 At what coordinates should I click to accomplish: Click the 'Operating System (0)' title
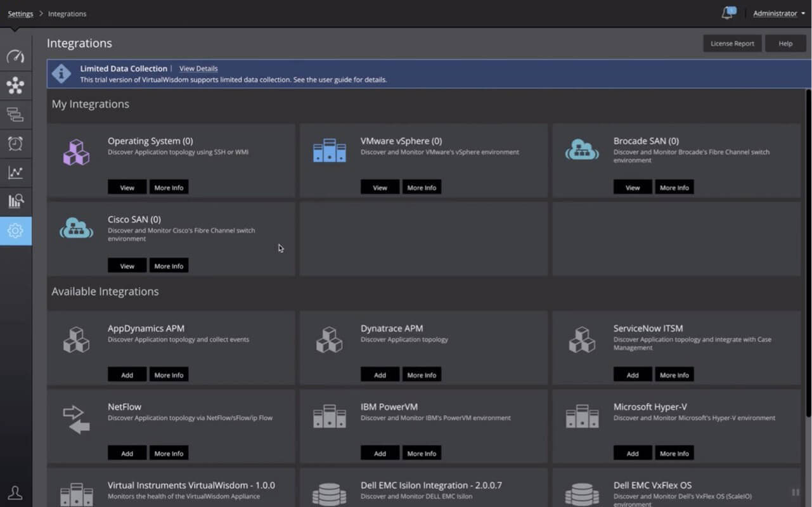pyautogui.click(x=150, y=141)
